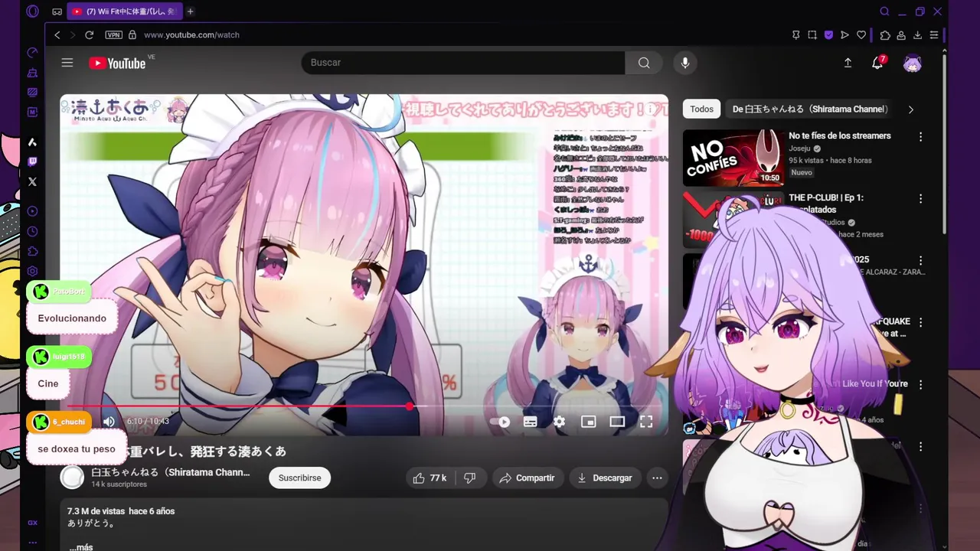The image size is (980, 551).
Task: Mute the video volume speaker
Action: (x=109, y=421)
